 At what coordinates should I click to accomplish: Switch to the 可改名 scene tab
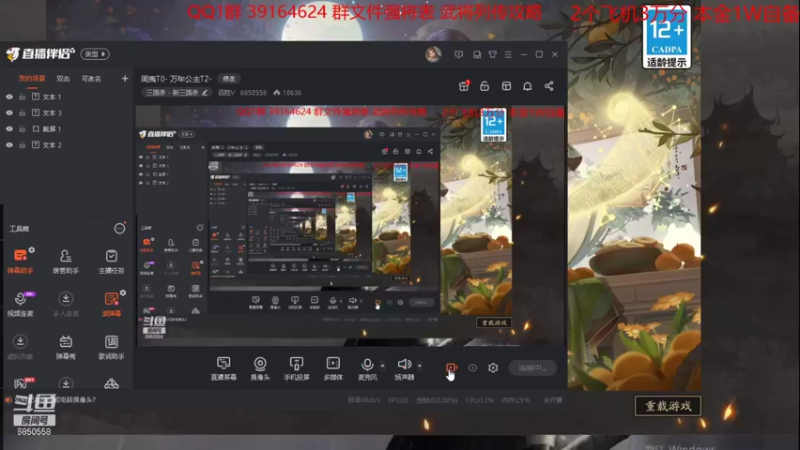click(91, 78)
